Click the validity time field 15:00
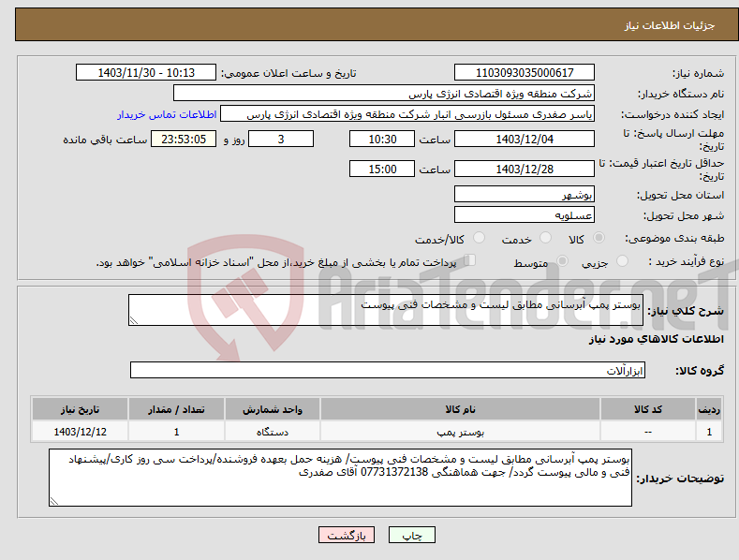Viewport: 739px width, 560px height. [x=382, y=169]
